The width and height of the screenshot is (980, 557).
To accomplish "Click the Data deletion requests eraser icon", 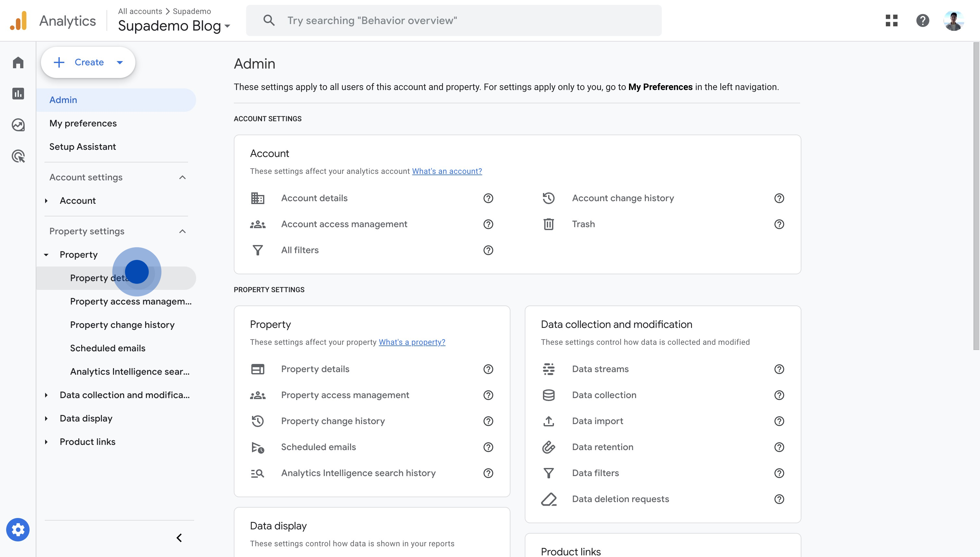I will [x=548, y=499].
